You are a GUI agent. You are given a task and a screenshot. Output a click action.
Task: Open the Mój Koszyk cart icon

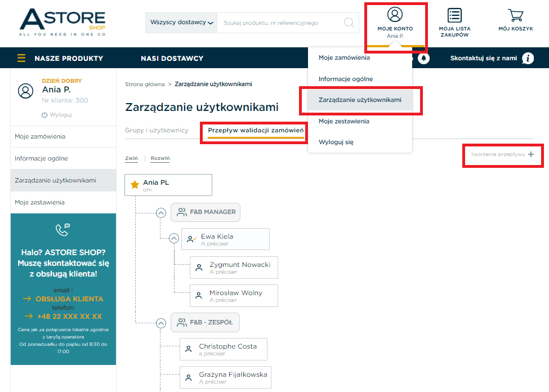(x=516, y=15)
